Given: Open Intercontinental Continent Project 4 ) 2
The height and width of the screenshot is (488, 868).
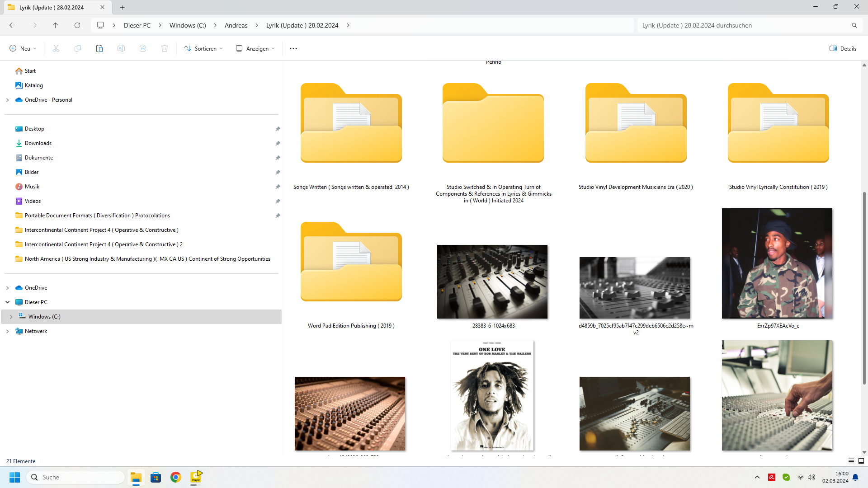Looking at the screenshot, I should pos(104,244).
